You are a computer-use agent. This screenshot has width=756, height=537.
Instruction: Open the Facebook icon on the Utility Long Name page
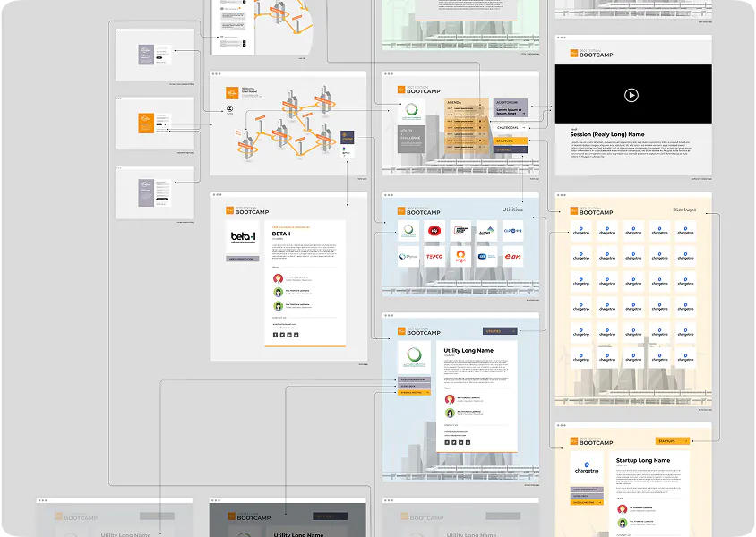[447, 442]
